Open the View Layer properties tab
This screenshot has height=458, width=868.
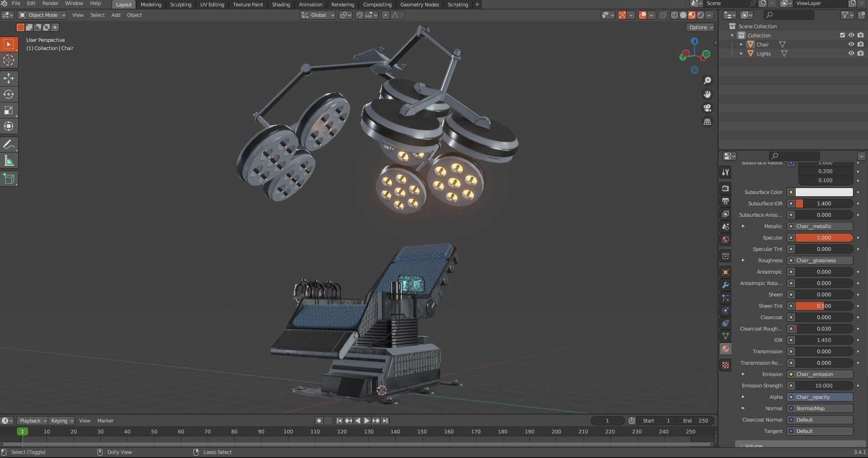(726, 214)
